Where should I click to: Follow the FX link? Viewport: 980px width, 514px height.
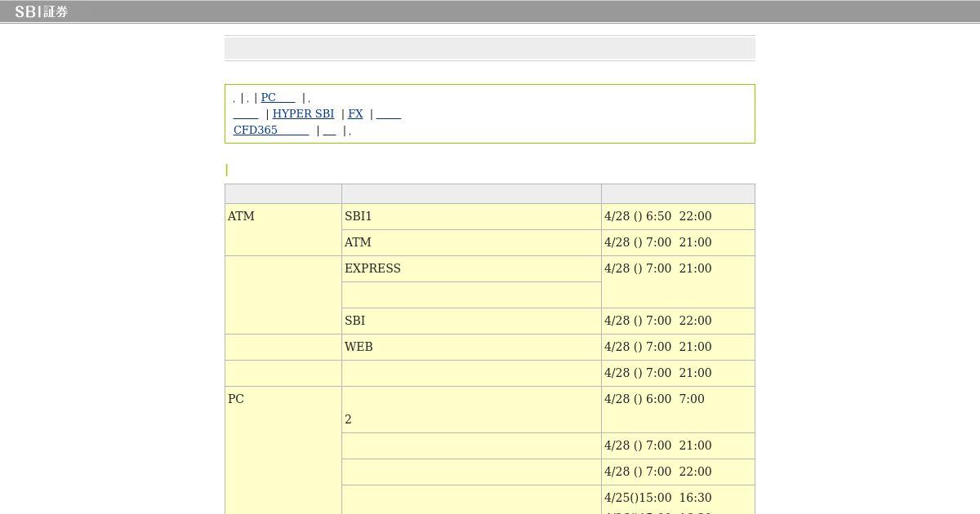355,113
